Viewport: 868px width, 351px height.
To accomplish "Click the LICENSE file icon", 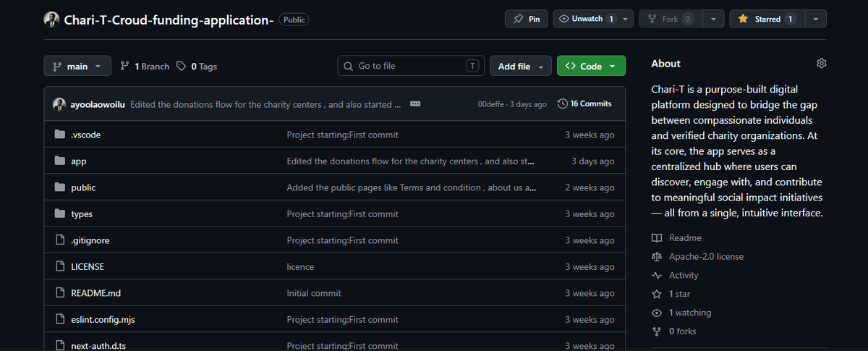I will [60, 266].
